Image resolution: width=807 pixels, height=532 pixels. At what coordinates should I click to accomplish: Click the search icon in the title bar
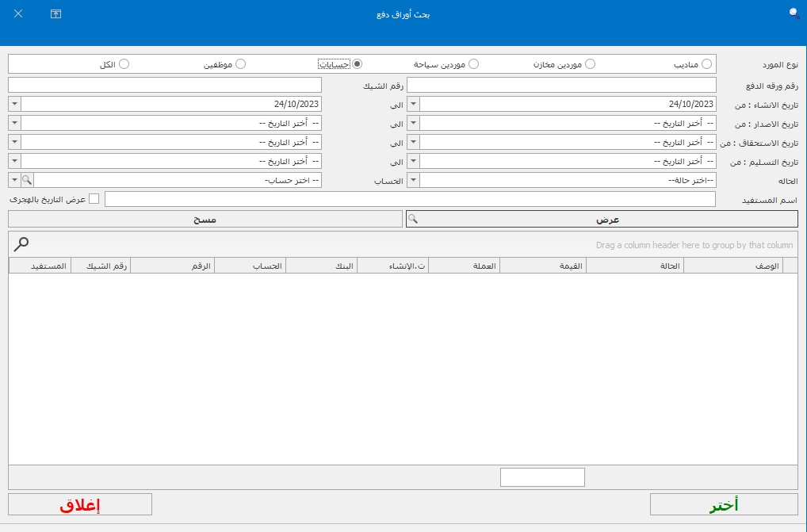(x=794, y=13)
